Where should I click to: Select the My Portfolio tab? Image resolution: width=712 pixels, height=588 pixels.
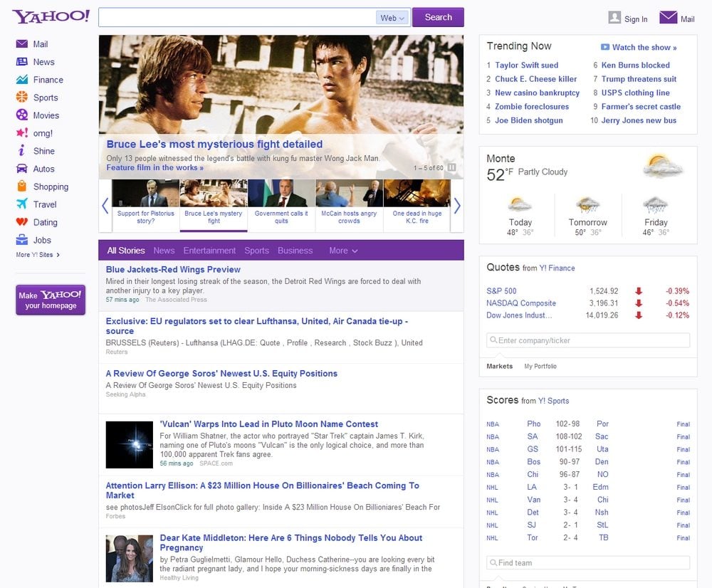click(540, 366)
